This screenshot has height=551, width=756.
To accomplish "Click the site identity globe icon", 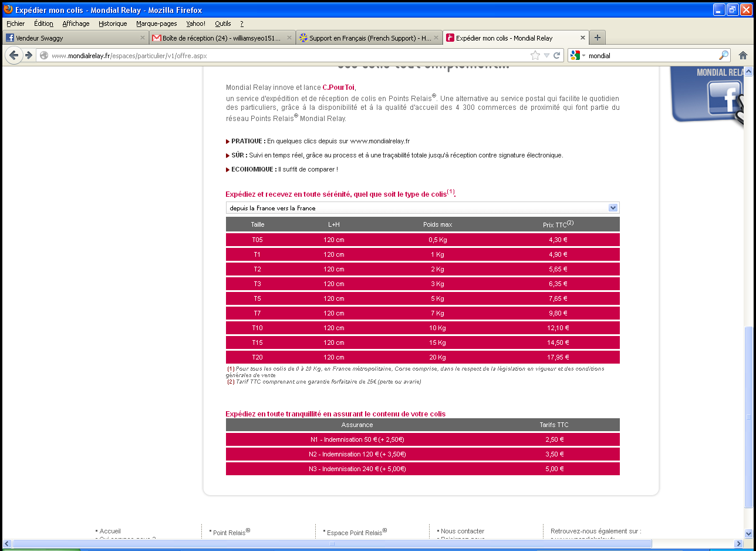I will (x=44, y=56).
